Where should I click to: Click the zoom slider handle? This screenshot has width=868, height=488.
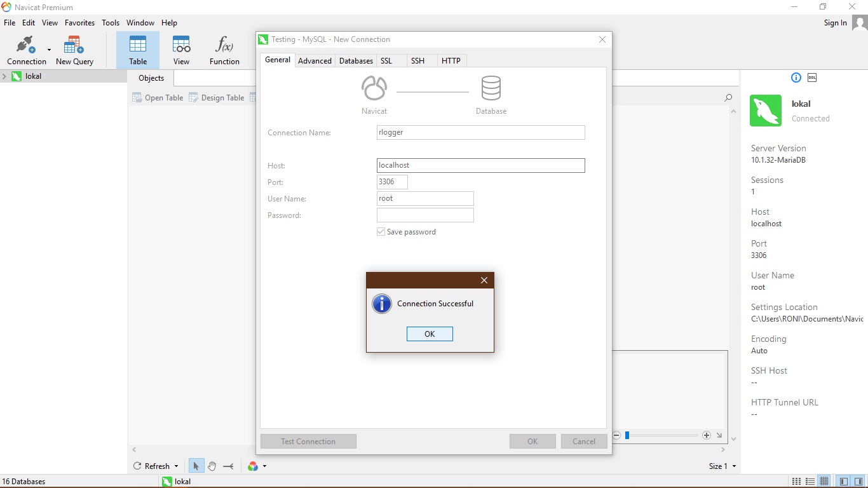click(627, 435)
